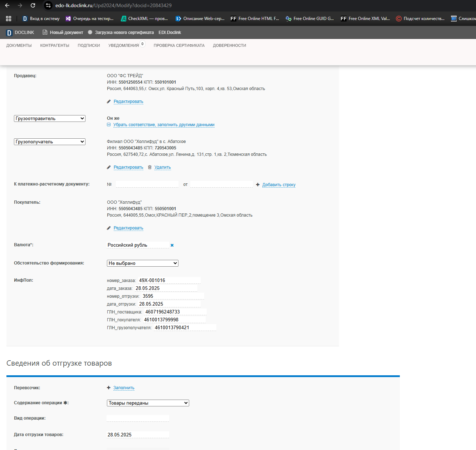Image resolution: width=476 pixels, height=450 pixels.
Task: Click 'Убрать соответствие, заполнить другими данными' link
Action: pos(164,125)
